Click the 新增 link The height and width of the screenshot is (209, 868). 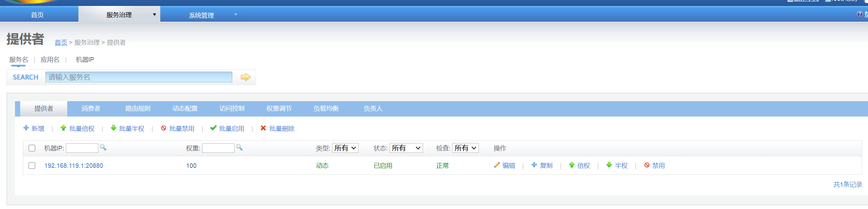[x=38, y=129]
